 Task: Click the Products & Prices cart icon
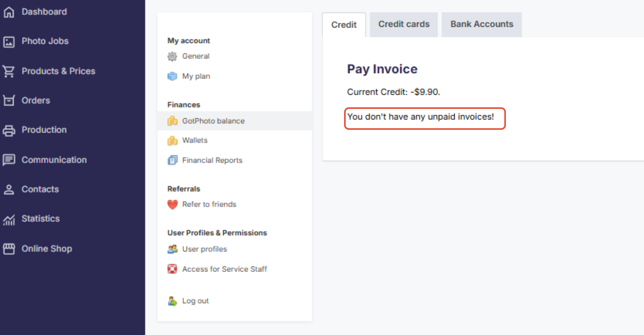point(9,71)
